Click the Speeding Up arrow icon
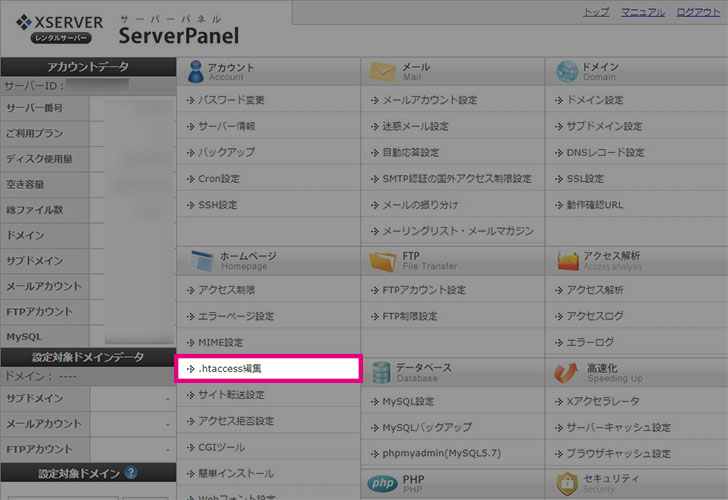Screen dimensions: 728x500 point(566,373)
